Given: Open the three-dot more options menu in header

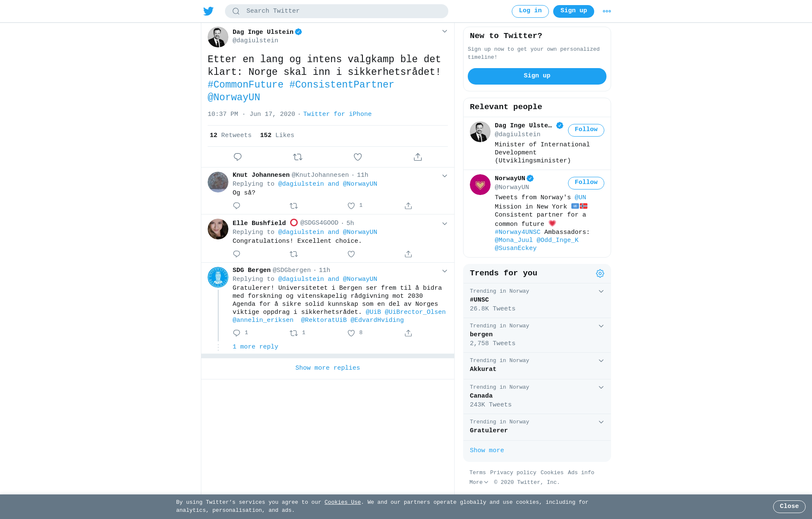Looking at the screenshot, I should [x=607, y=11].
